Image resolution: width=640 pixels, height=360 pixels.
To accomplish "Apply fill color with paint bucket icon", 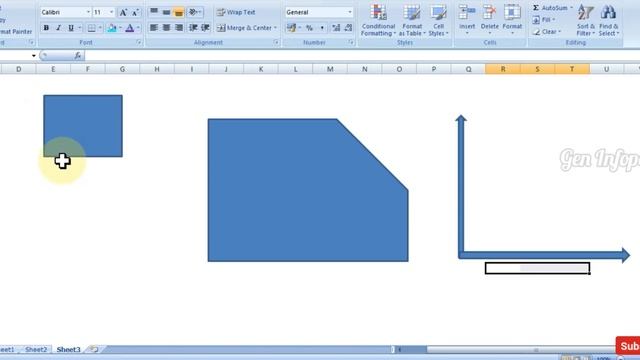I will point(111,28).
